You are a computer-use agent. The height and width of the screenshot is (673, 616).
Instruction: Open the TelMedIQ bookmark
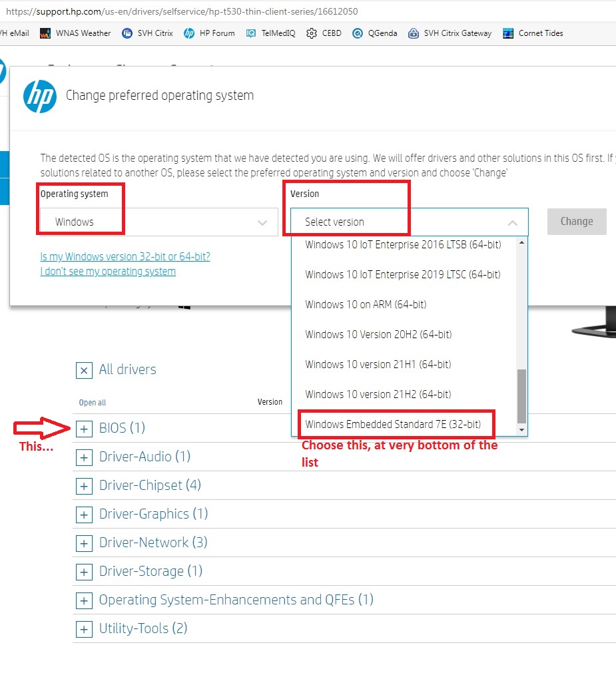tap(271, 33)
